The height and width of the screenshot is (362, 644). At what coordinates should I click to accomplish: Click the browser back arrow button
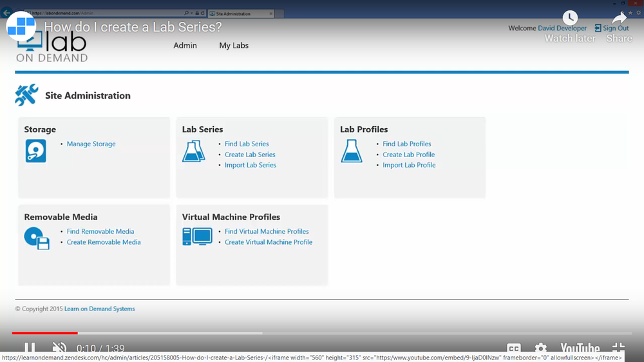click(x=6, y=13)
